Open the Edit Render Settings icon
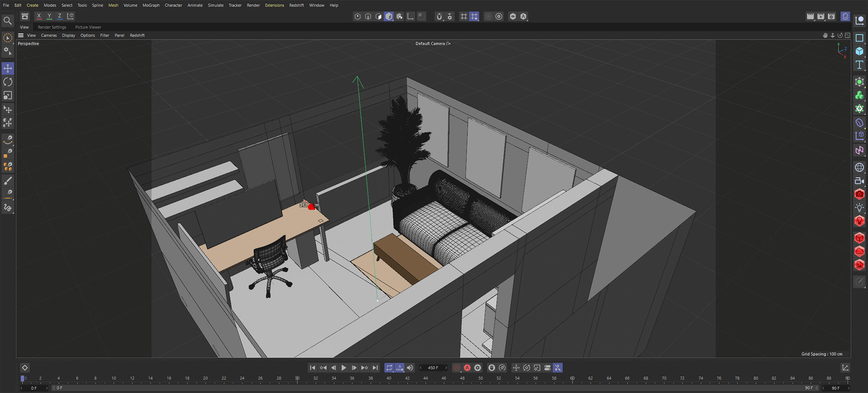The height and width of the screenshot is (393, 868). click(831, 17)
